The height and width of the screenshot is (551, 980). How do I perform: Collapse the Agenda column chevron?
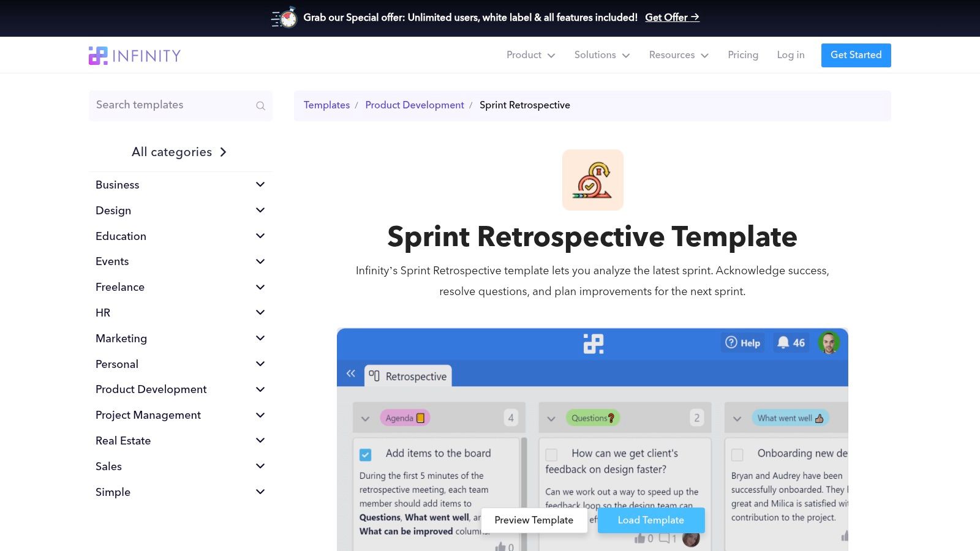coord(366,419)
